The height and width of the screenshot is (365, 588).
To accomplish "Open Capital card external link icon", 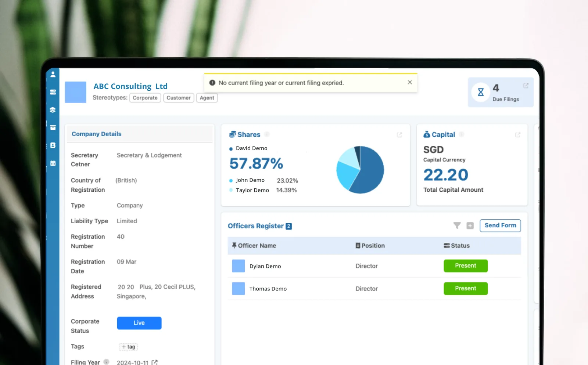I will (518, 135).
